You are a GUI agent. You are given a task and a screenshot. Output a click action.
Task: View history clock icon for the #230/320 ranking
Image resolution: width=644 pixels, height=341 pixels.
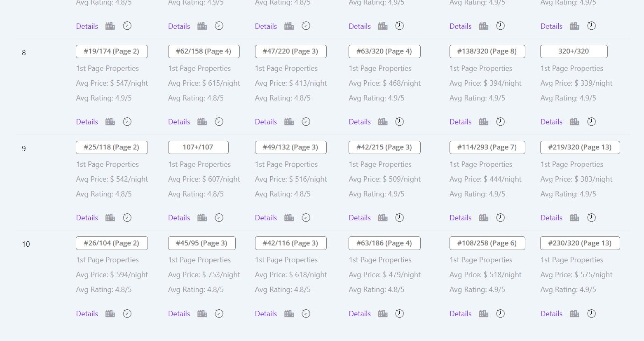click(x=592, y=313)
